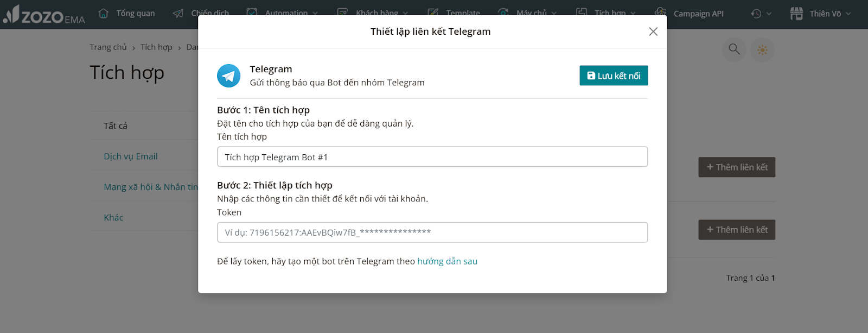Select the Dịch vụ Email category

[131, 156]
